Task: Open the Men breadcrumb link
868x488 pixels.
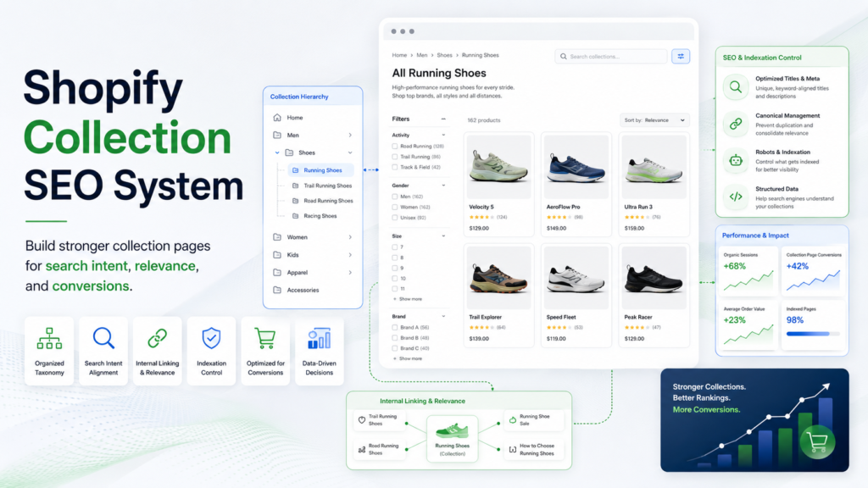Action: coord(422,55)
